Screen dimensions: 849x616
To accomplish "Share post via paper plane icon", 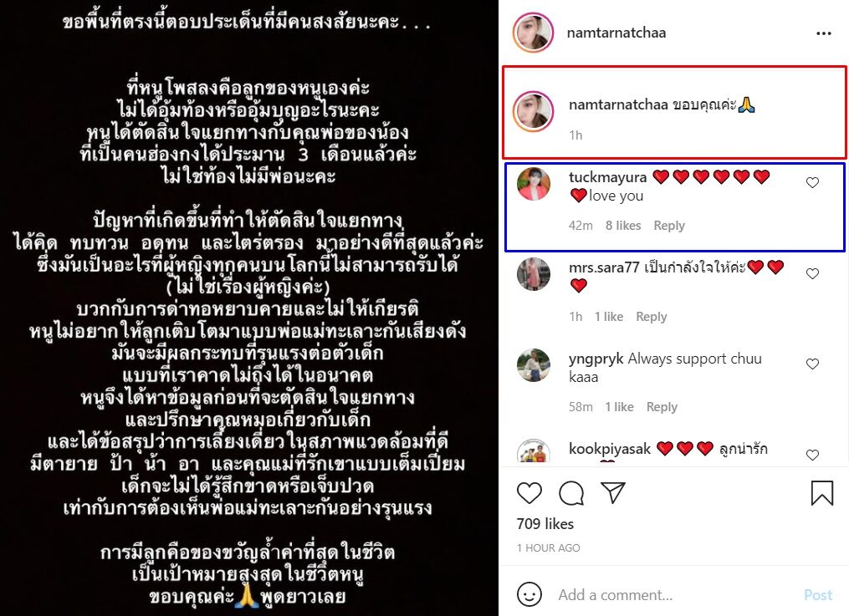I will coord(613,492).
